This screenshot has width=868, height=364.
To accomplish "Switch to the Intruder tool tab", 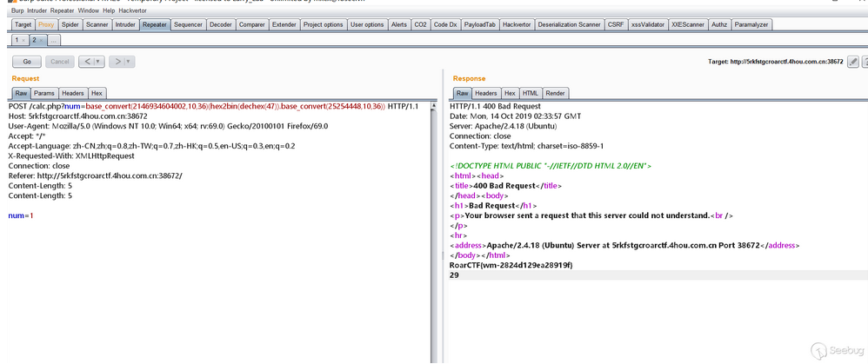I will coord(125,24).
